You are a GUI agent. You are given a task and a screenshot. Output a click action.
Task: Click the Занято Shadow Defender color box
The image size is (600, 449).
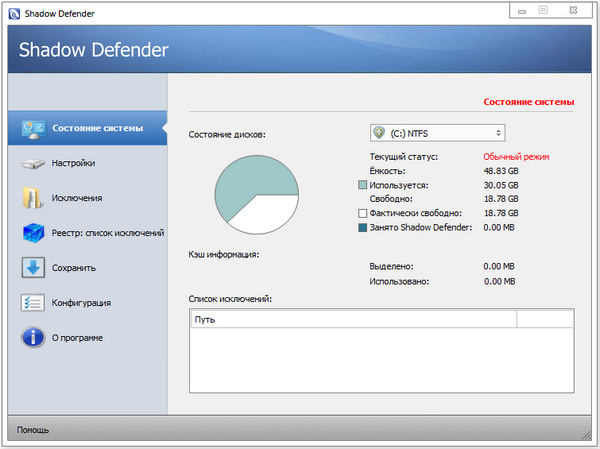click(x=363, y=228)
